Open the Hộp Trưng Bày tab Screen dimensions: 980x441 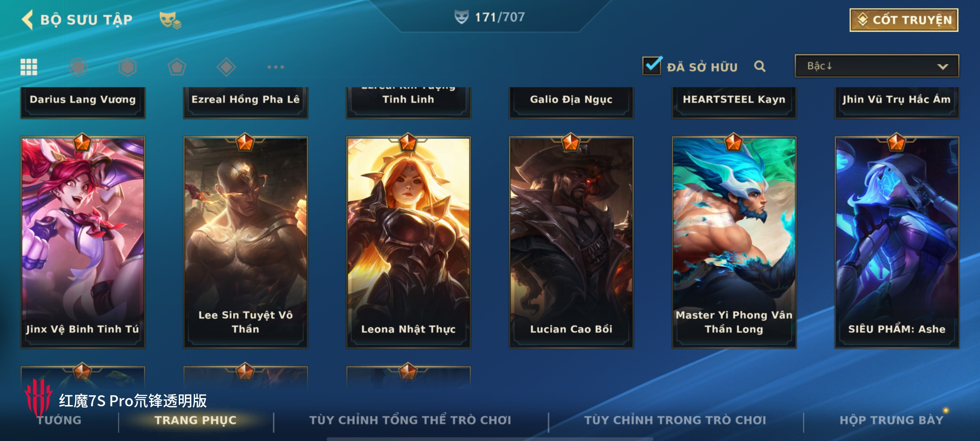coord(891,420)
